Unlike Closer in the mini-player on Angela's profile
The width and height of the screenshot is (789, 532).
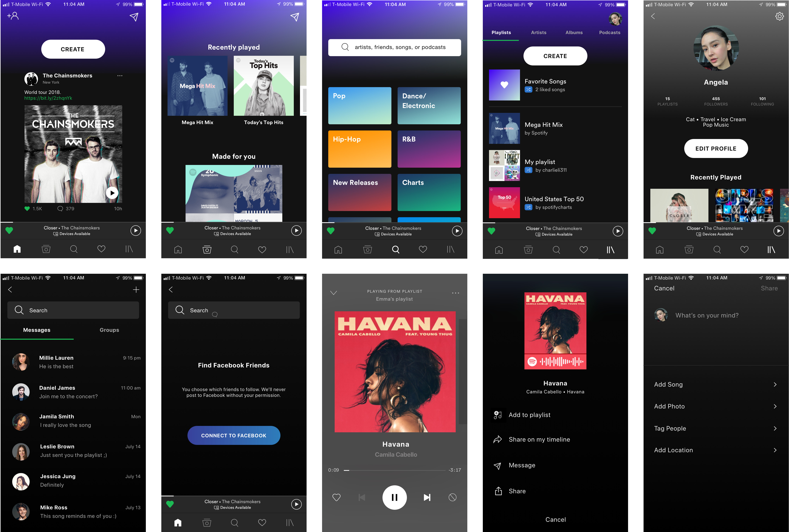[652, 231]
